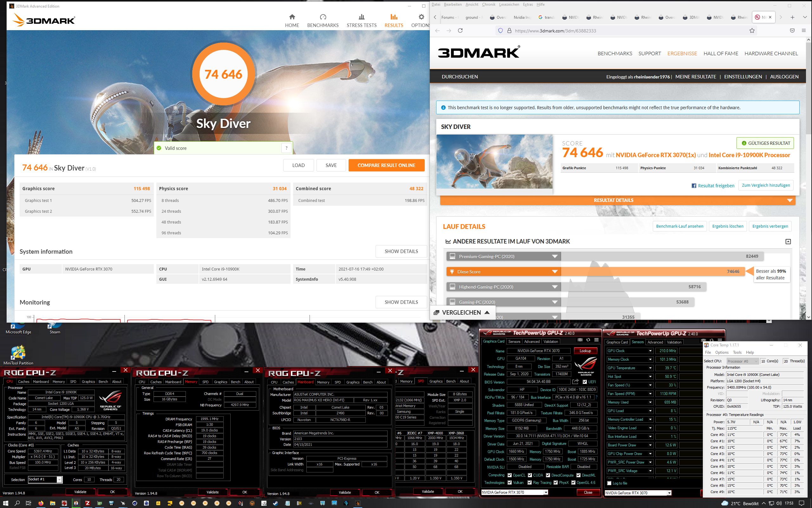
Task: Click the BIOS export arrow in GPU-Z
Action: coord(575,382)
